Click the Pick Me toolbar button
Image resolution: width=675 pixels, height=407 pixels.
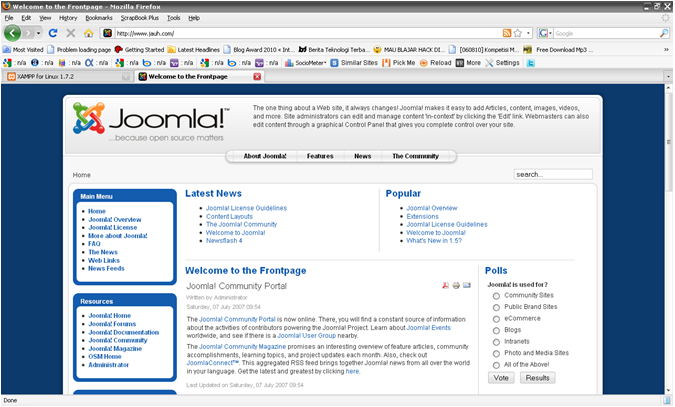click(399, 63)
